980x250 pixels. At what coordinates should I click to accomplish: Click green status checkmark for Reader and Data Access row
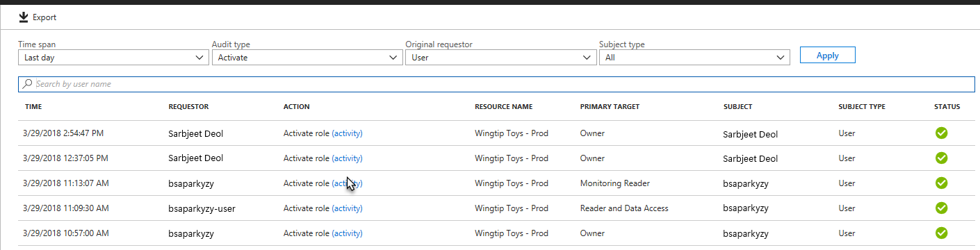point(942,208)
